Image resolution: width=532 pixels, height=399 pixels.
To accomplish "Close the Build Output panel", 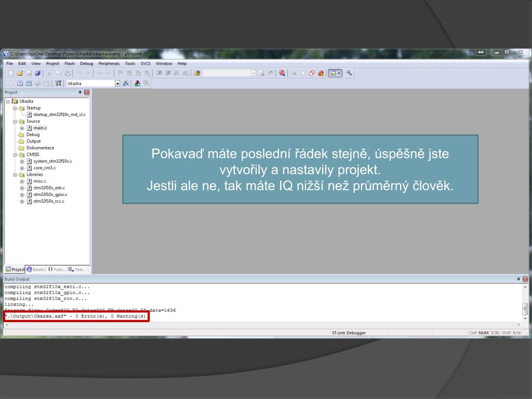I will pos(525,279).
